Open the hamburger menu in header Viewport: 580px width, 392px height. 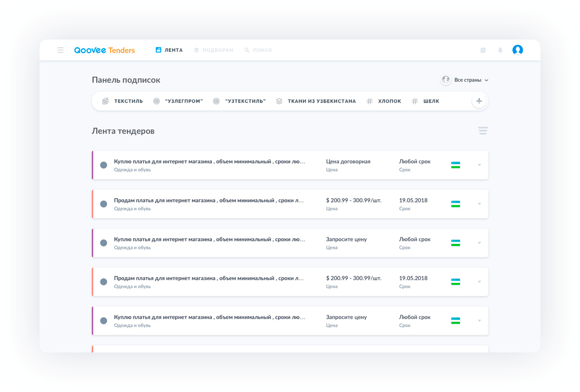[61, 50]
